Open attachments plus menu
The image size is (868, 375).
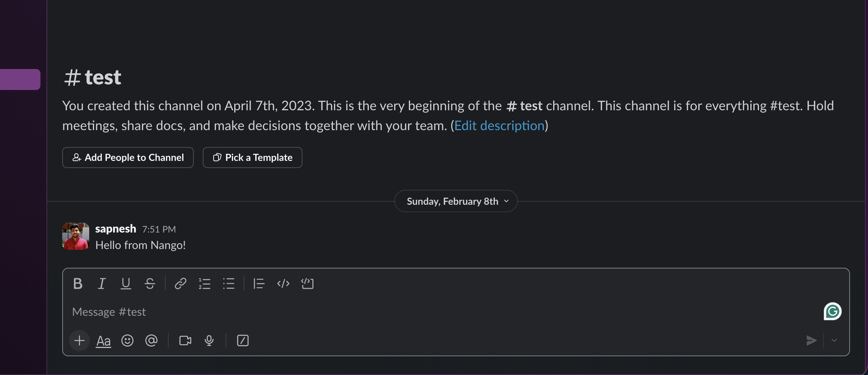79,340
